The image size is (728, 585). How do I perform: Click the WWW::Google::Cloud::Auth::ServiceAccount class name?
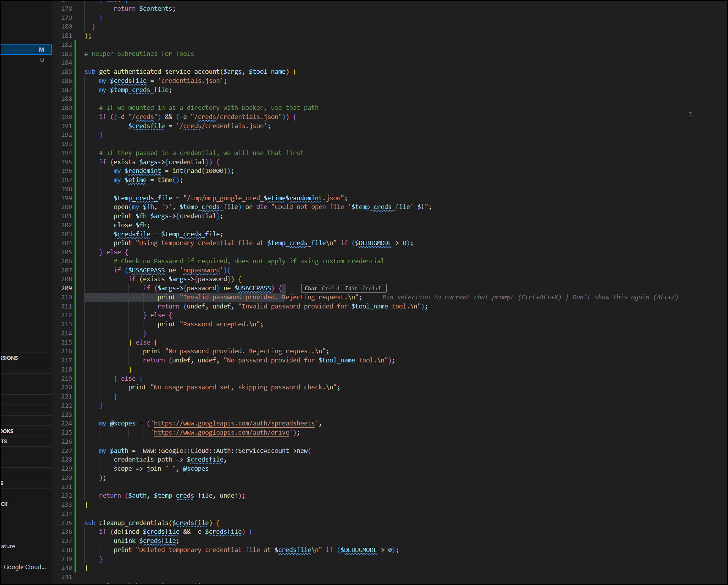coord(216,451)
